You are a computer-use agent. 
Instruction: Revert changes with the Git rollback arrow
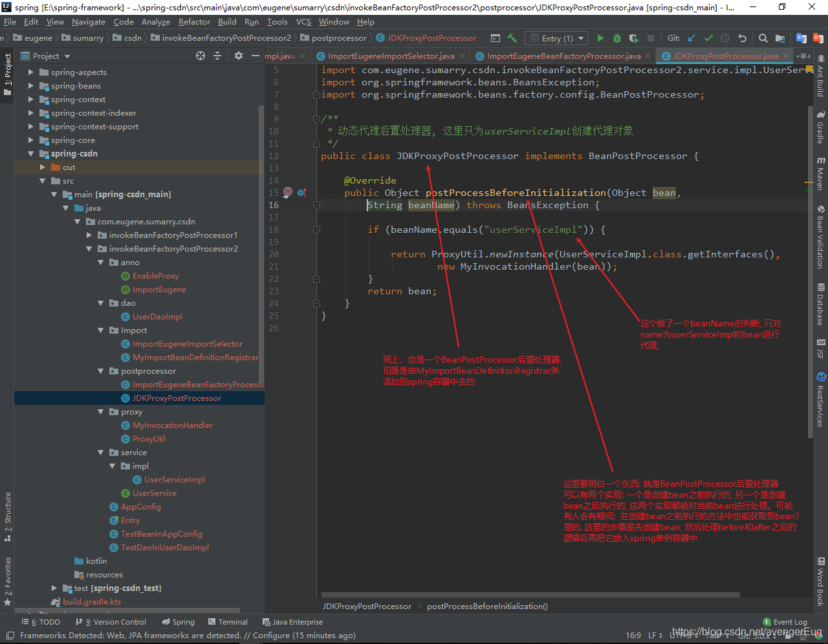742,38
